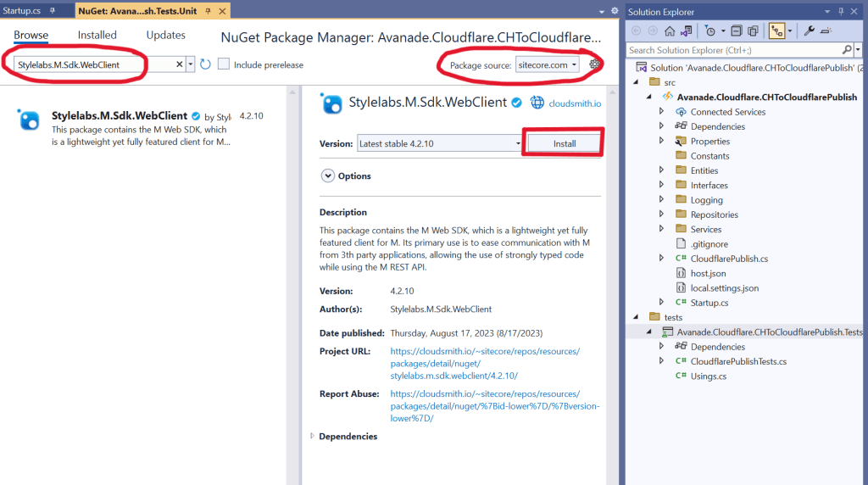Toggle the highlighted nested view button in Solution Explorer
Image resolution: width=868 pixels, height=485 pixels.
776,31
